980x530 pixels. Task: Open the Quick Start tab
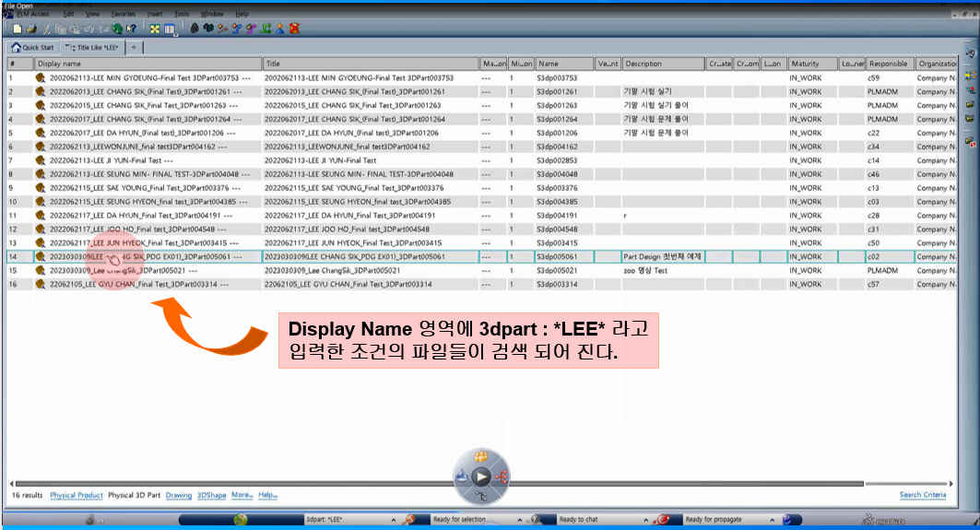33,47
